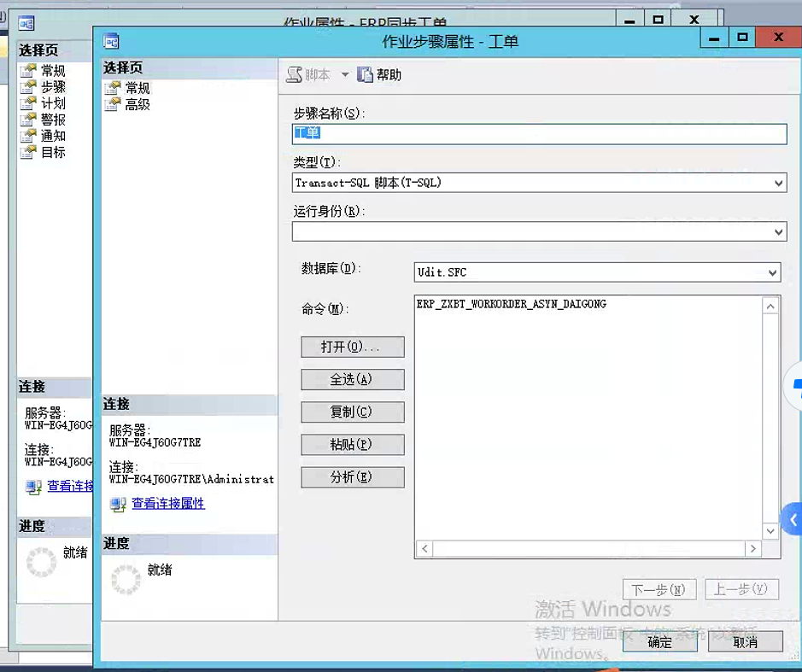The image size is (802, 672).
Task: Click inside the command text area
Action: point(588,418)
